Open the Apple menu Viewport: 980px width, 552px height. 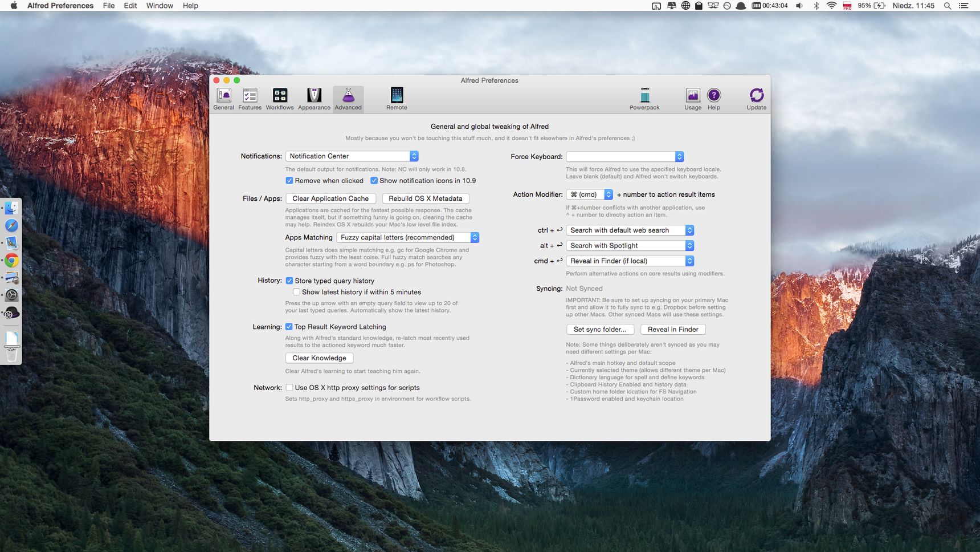tap(14, 6)
